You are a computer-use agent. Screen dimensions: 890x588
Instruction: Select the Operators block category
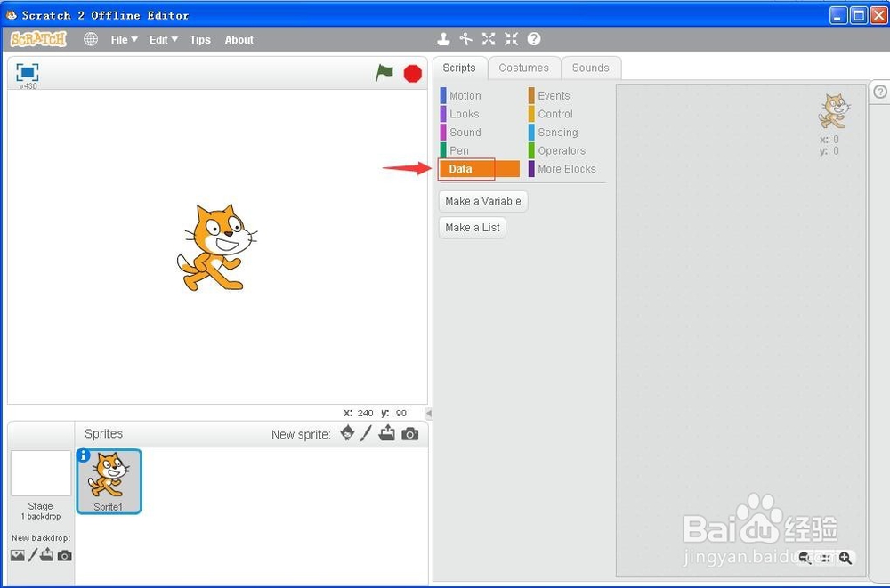coord(566,150)
